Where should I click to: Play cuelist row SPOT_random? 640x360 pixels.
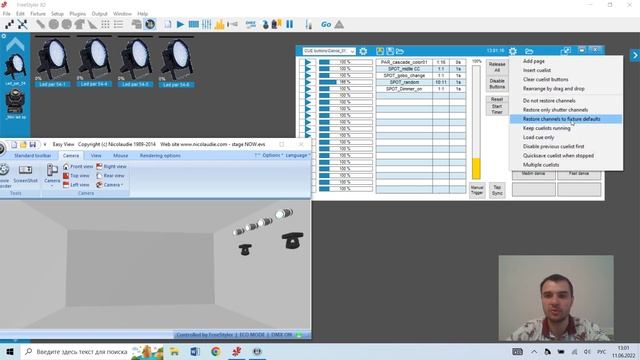coord(308,82)
